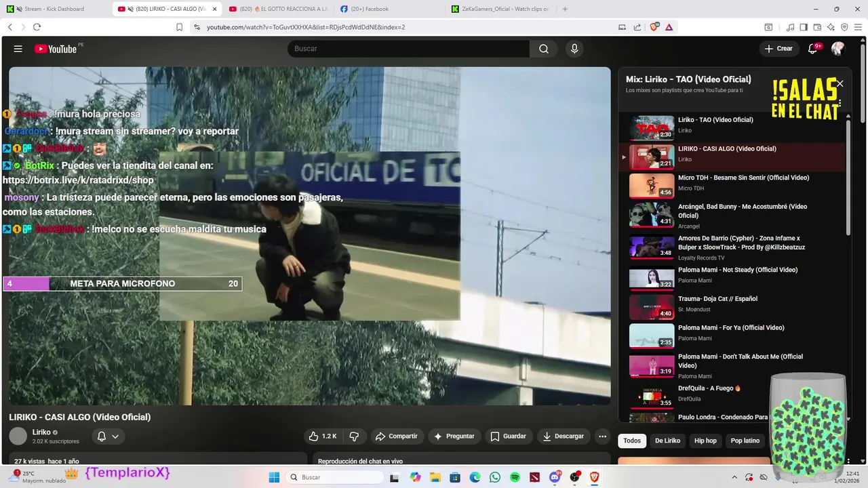The width and height of the screenshot is (868, 488).
Task: Go back in browser history
Action: coord(10,27)
